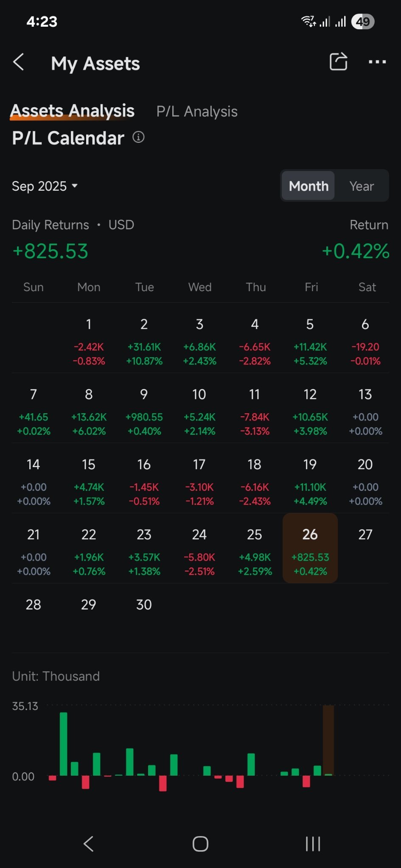
Task: Open the Assets Analysis tab
Action: (x=73, y=111)
